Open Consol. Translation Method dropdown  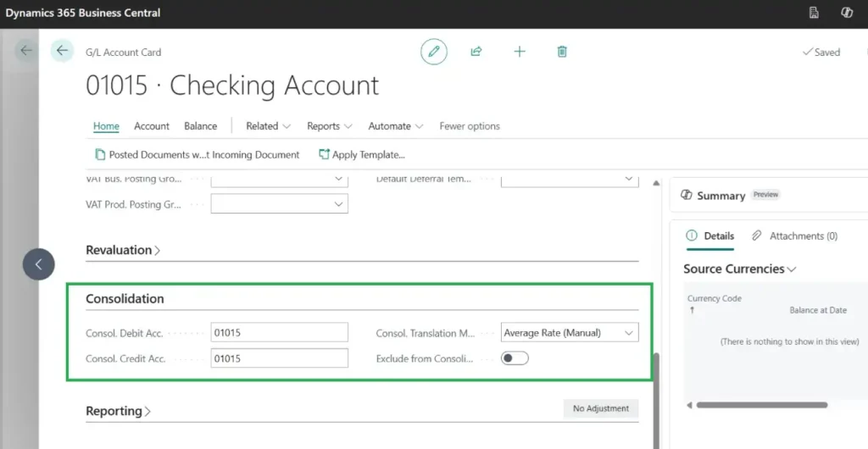(570, 333)
